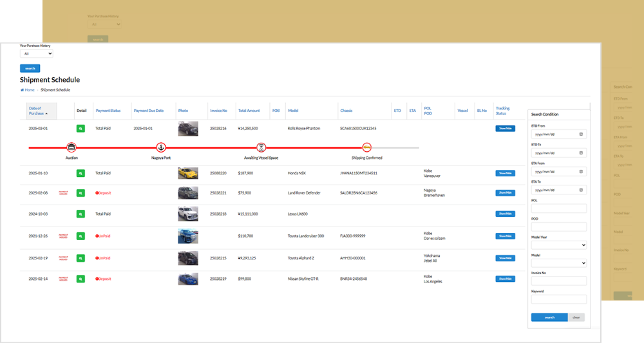Click the blue Nissan Skyline GT-R thumbnail
The width and height of the screenshot is (644, 343).
[188, 279]
